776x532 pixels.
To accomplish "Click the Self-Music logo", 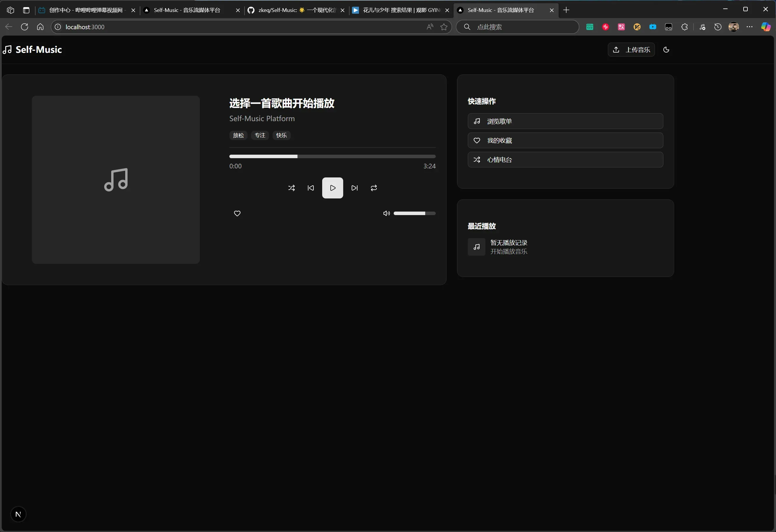I will 32,50.
